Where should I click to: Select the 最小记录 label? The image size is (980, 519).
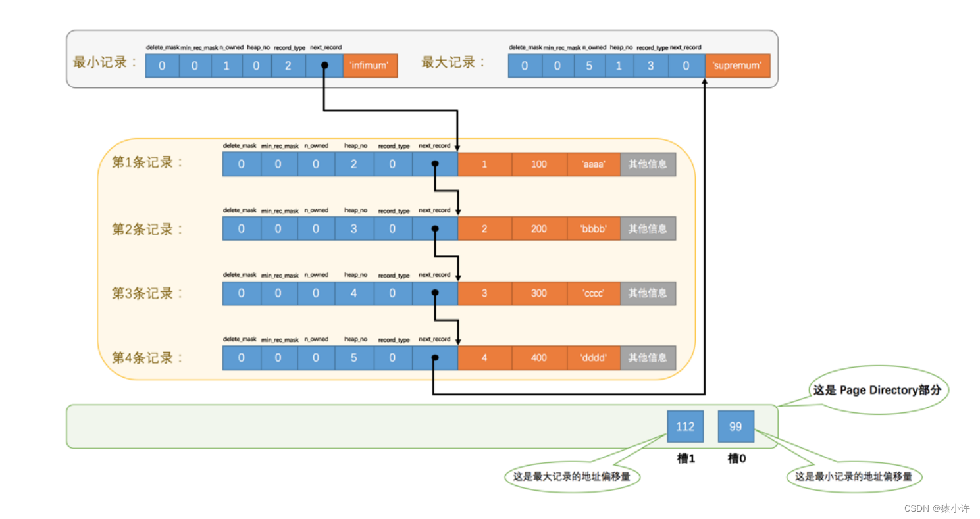(x=105, y=62)
